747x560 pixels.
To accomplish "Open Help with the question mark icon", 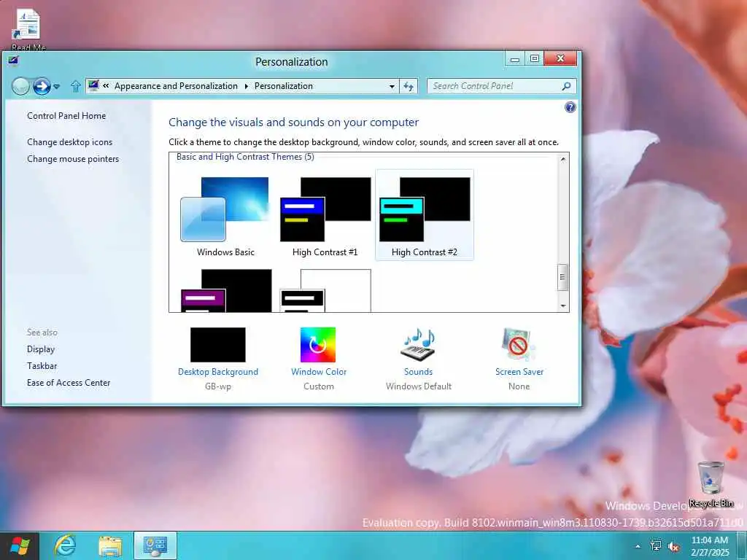I will (570, 107).
